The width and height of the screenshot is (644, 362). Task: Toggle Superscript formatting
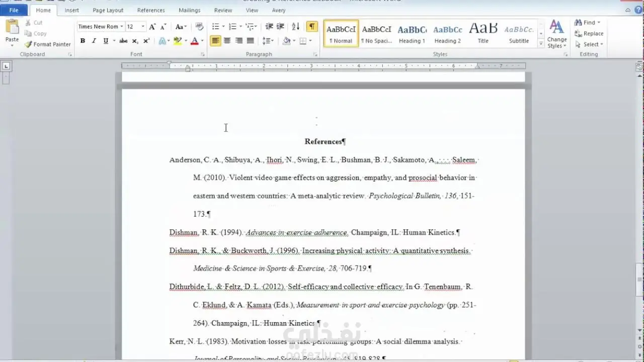click(146, 41)
